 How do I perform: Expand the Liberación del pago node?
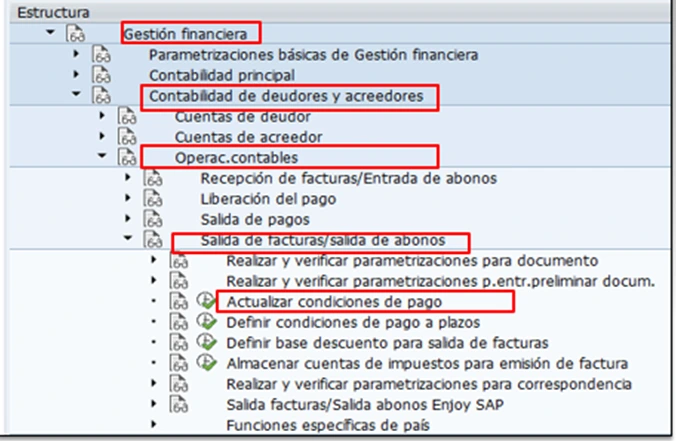[128, 198]
